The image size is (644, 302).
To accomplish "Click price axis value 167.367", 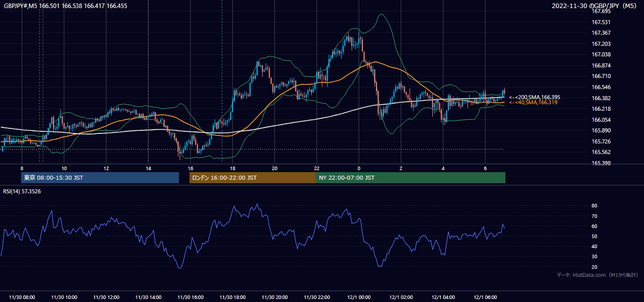I will [600, 33].
